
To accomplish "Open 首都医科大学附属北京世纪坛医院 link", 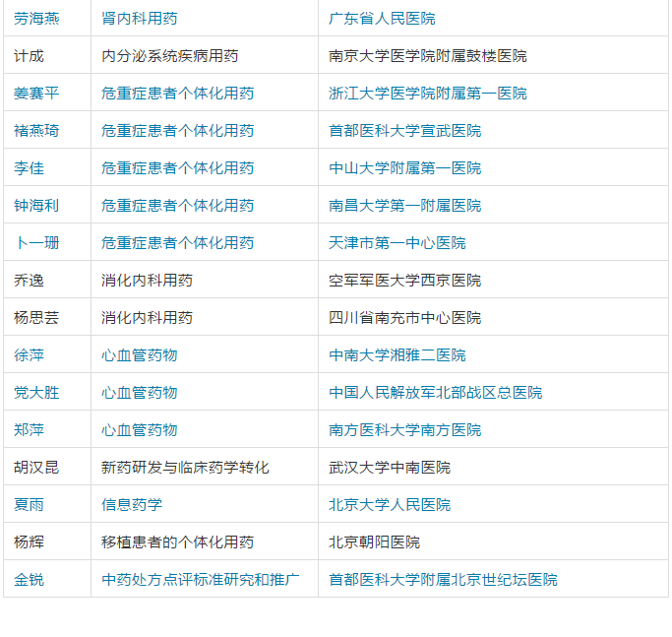I will point(443,579).
